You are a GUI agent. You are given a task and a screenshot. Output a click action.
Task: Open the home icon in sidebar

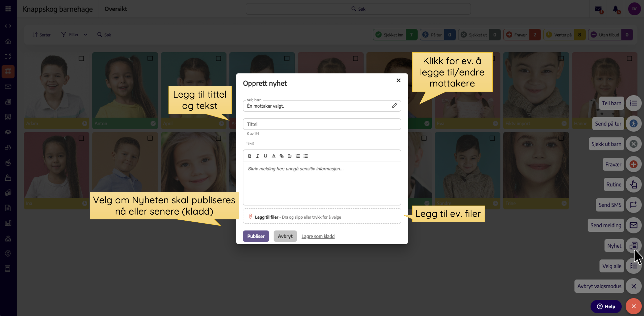[8, 41]
